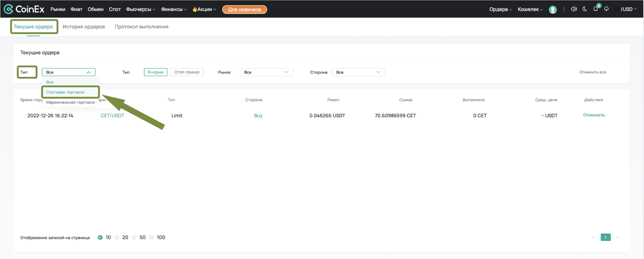Go to next page arrow
Screen dimensions: 644x259
(617, 237)
